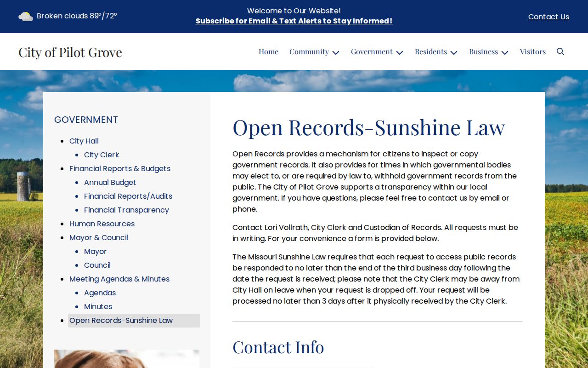
Task: Open the Agendas sidebar link
Action: (100, 293)
